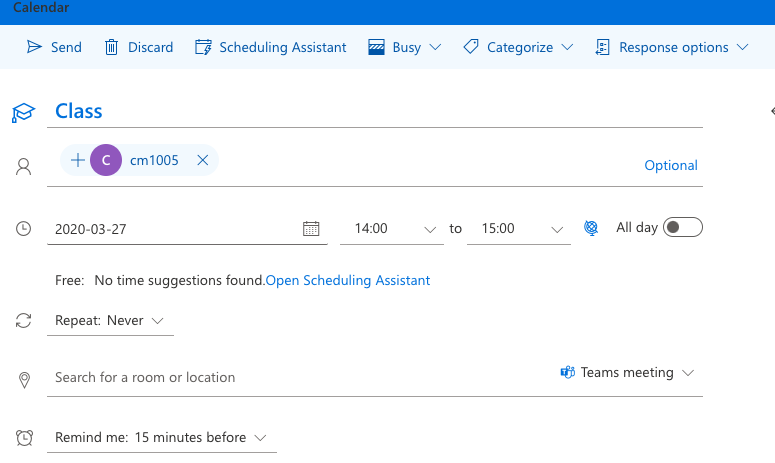Click the time zone globe icon

(591, 228)
